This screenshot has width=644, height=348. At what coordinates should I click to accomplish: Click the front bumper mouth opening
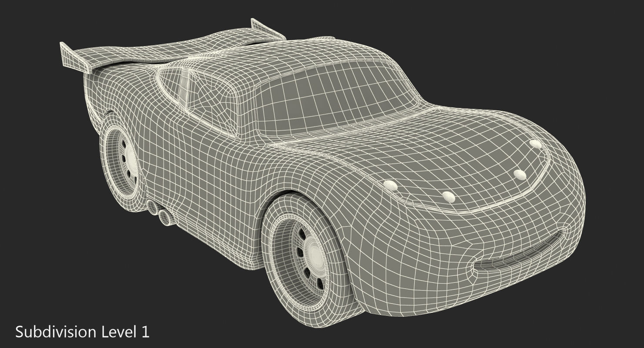click(x=518, y=255)
